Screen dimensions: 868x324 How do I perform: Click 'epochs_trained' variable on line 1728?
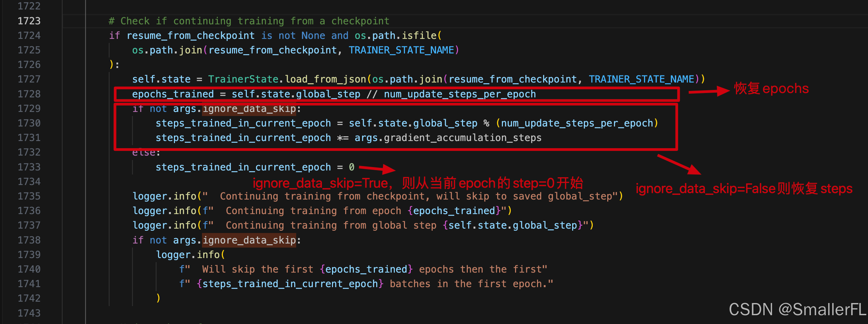tap(173, 94)
